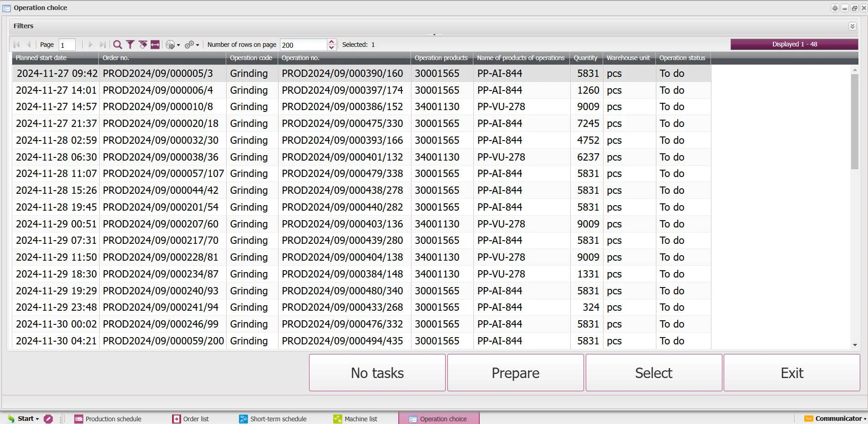Open the search tool in the toolbar
868x424 pixels.
coord(117,44)
